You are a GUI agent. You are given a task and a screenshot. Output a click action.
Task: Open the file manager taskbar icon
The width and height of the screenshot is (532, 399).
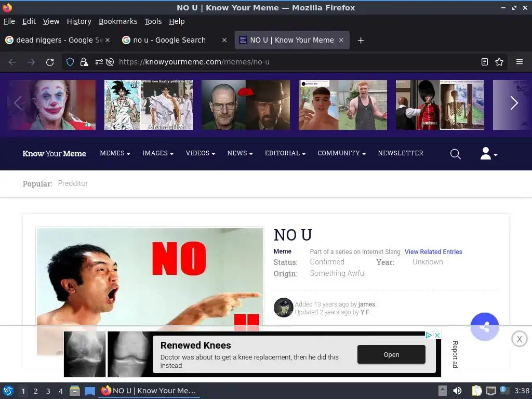(75, 391)
